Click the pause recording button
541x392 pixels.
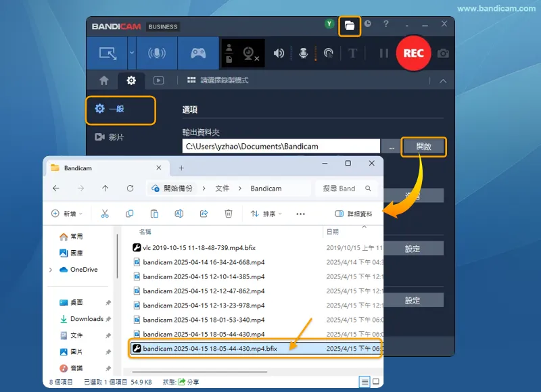pos(383,53)
